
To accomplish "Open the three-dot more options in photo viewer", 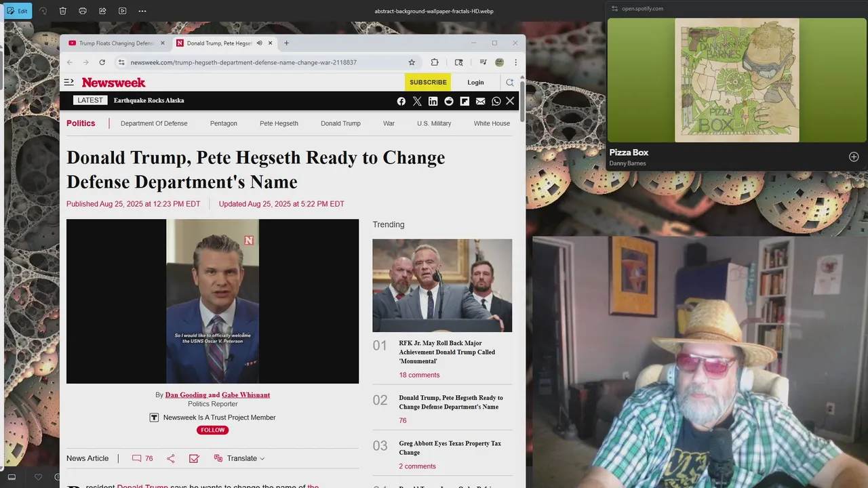I will click(x=142, y=11).
